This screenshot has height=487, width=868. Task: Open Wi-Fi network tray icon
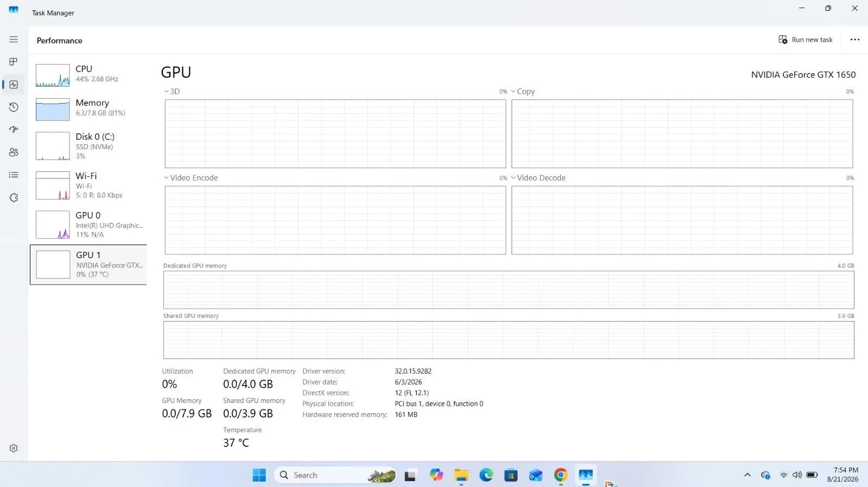click(x=783, y=475)
